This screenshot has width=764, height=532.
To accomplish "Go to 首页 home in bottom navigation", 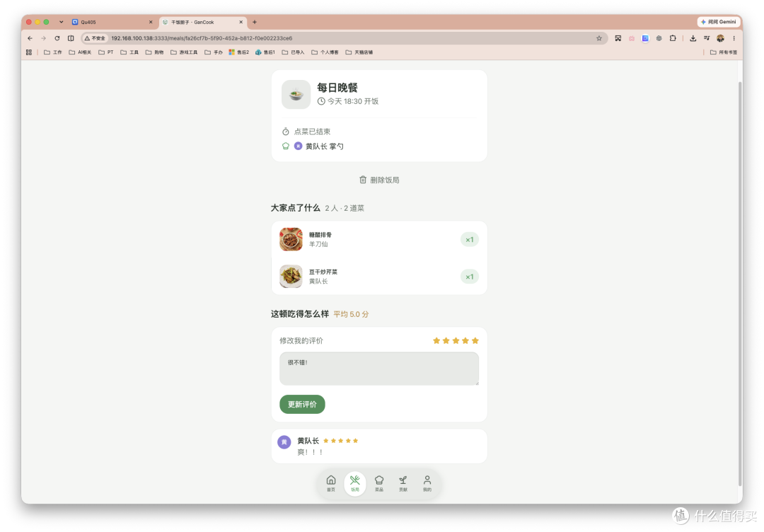I will pyautogui.click(x=331, y=483).
